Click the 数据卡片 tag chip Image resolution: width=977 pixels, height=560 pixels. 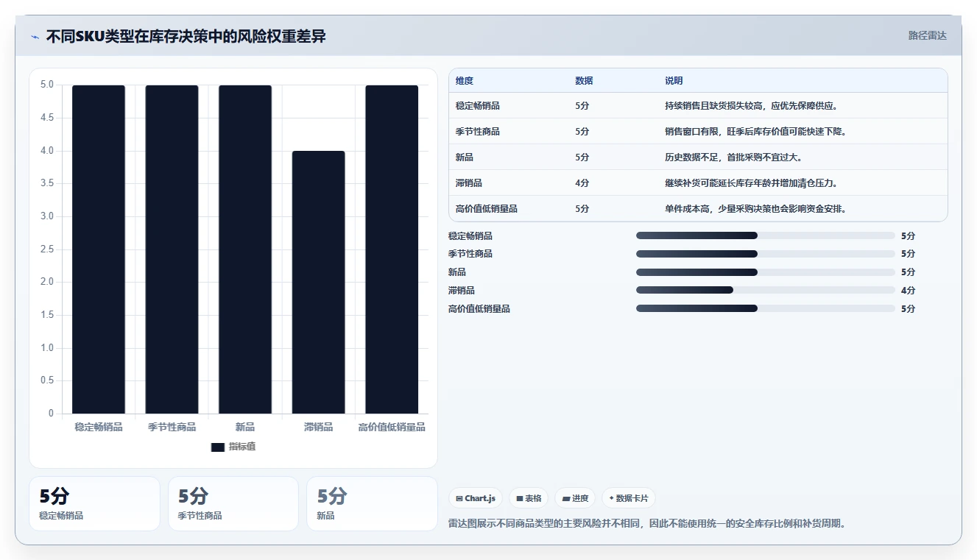click(x=629, y=498)
